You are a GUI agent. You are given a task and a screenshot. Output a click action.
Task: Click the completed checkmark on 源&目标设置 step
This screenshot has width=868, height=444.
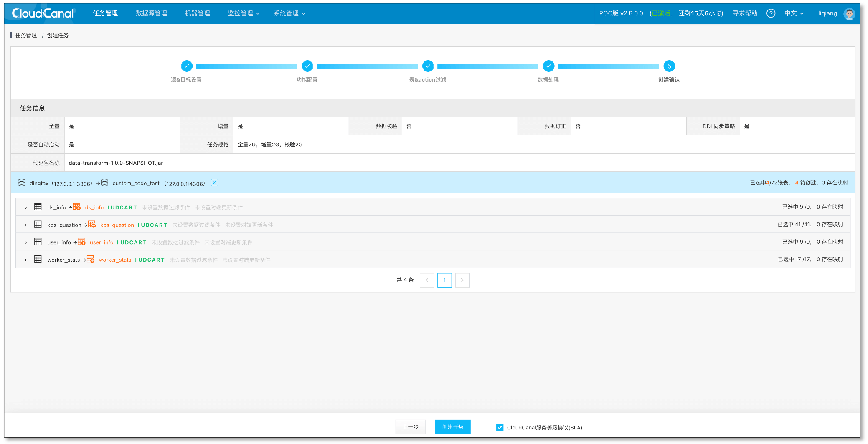[x=187, y=66]
